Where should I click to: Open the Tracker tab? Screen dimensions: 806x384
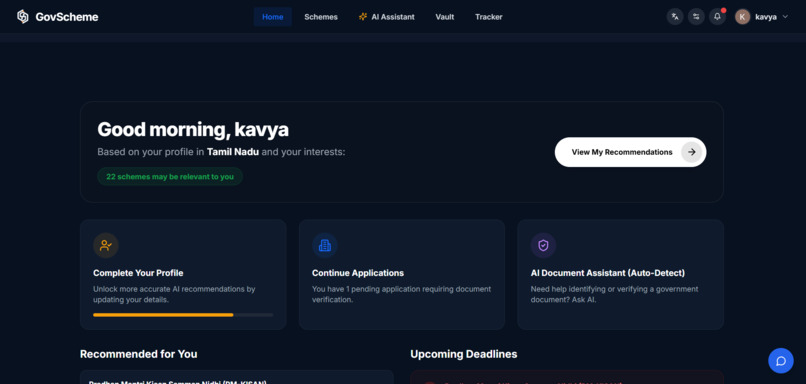click(x=489, y=16)
